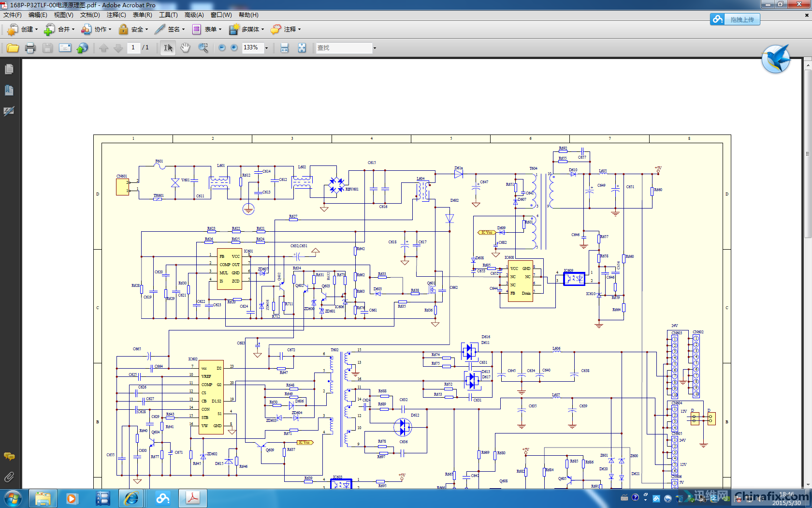The width and height of the screenshot is (812, 508).
Task: Click the upload to web globe icon
Action: pos(83,48)
